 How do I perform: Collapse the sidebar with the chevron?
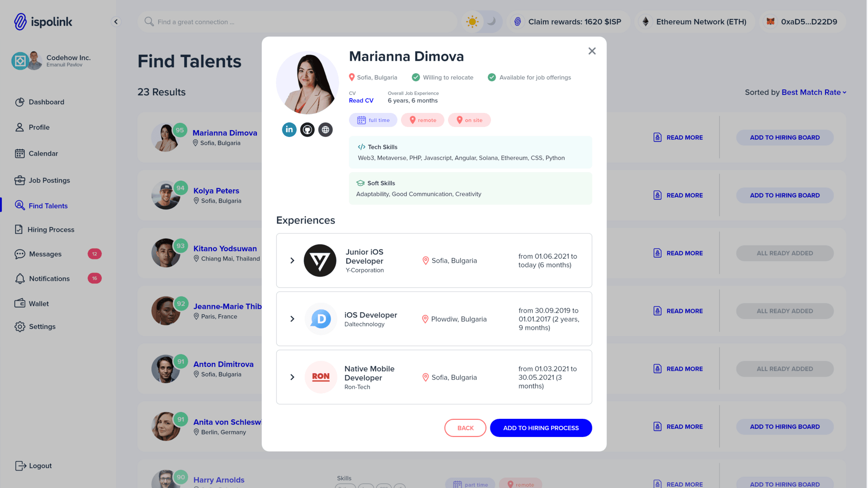(116, 21)
